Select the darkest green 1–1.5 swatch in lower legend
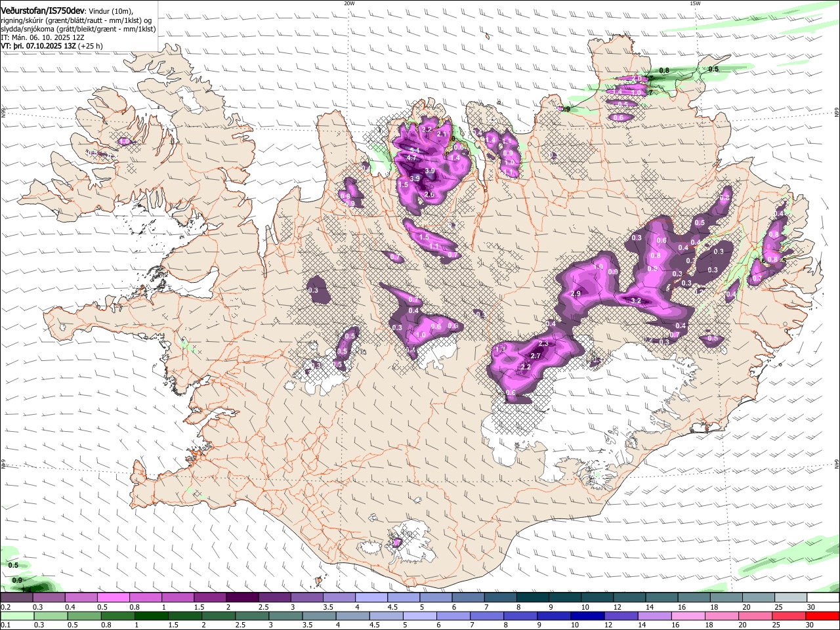This screenshot has width=840, height=630. tap(151, 616)
